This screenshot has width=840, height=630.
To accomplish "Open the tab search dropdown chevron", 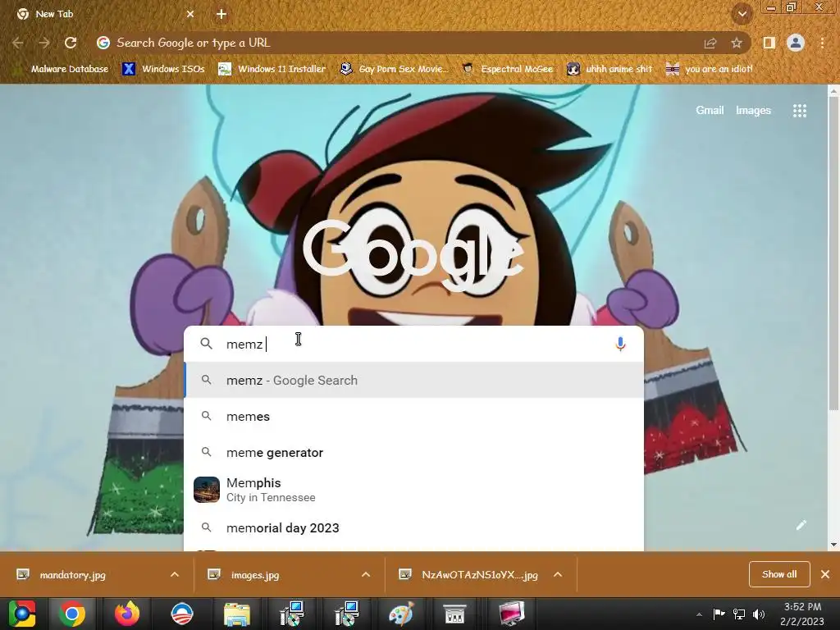I will tap(742, 14).
